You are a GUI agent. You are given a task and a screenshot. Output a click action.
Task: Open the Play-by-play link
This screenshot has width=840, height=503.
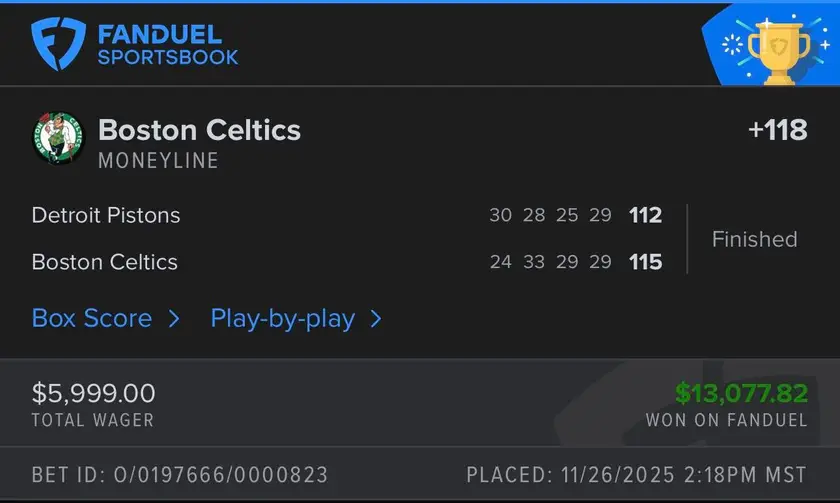(282, 319)
